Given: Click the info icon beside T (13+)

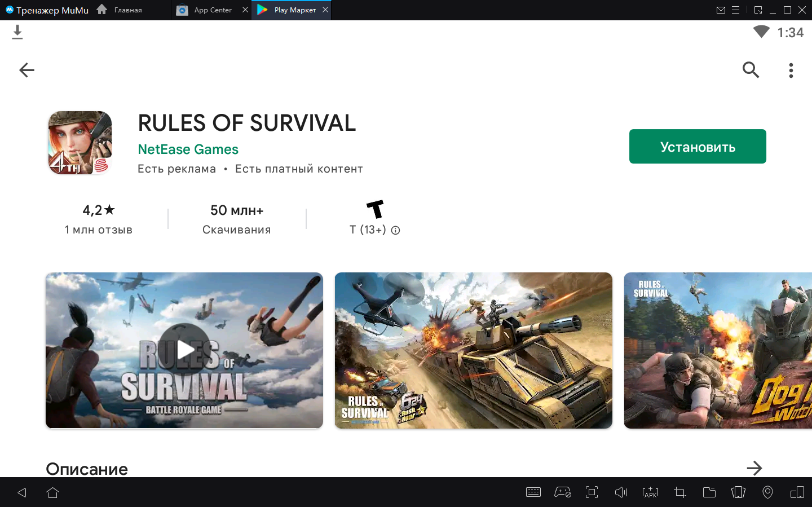Looking at the screenshot, I should [396, 230].
